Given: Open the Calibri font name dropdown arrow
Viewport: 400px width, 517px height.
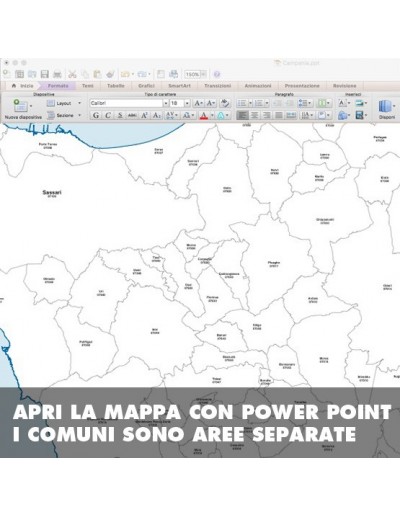Looking at the screenshot, I should 165,103.
